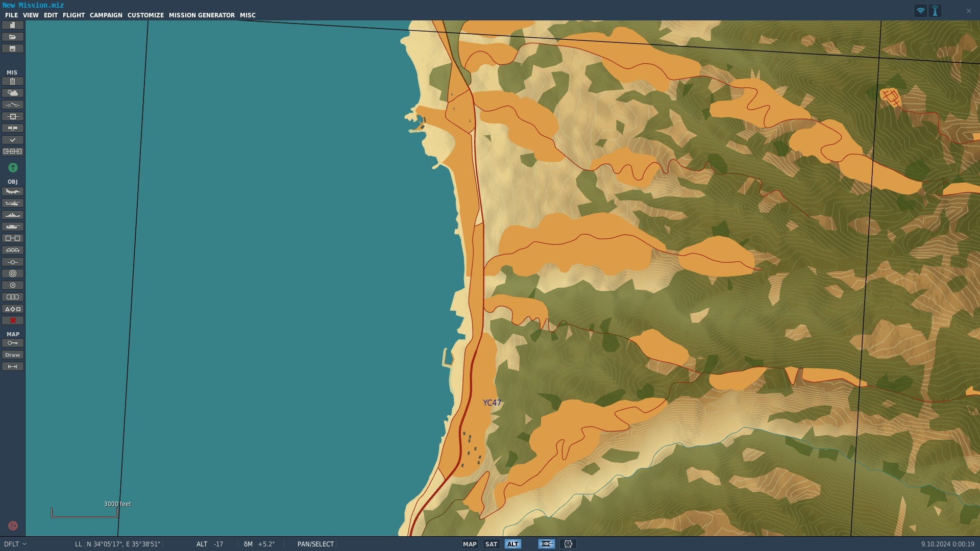Select the helicopter group placement tool
Viewport: 980px width, 551px height.
tap(13, 203)
